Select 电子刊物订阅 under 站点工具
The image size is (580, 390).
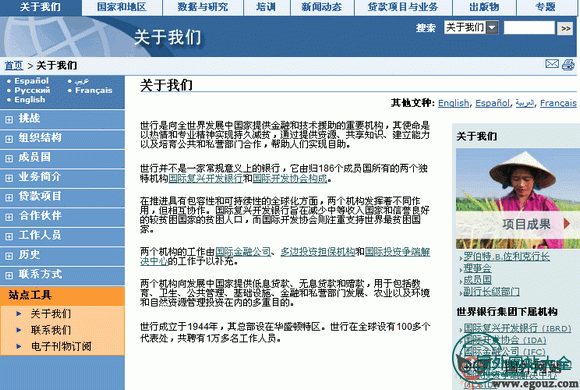click(61, 346)
